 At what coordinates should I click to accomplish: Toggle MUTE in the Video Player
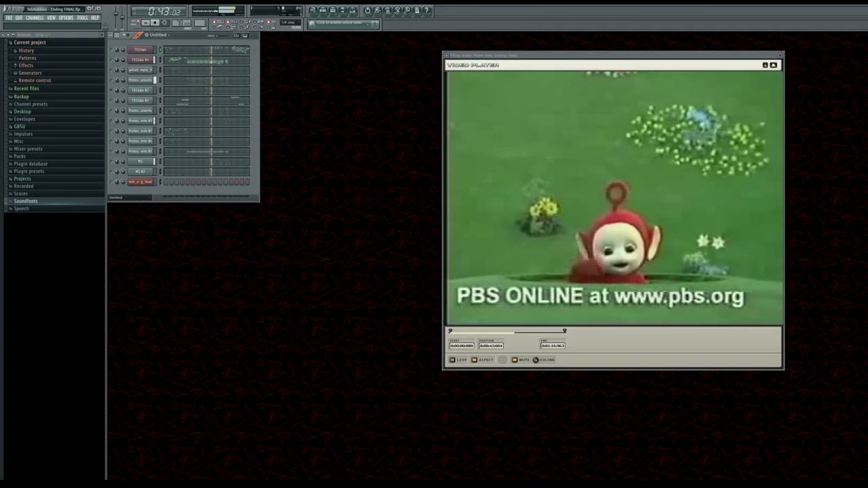tap(515, 360)
